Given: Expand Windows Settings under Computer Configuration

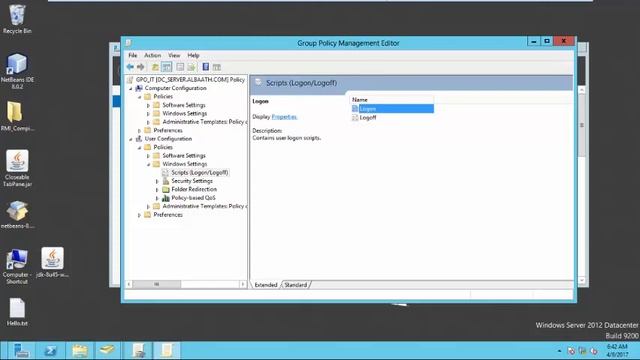Looking at the screenshot, I should [148, 114].
